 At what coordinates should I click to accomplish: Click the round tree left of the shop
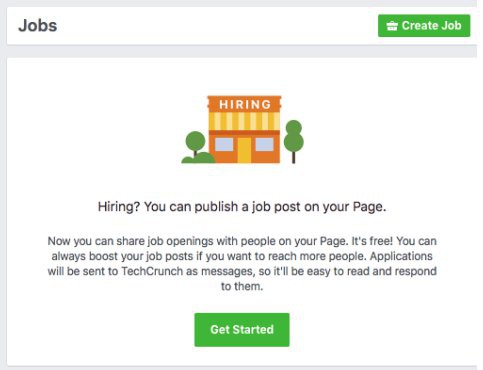coord(195,141)
